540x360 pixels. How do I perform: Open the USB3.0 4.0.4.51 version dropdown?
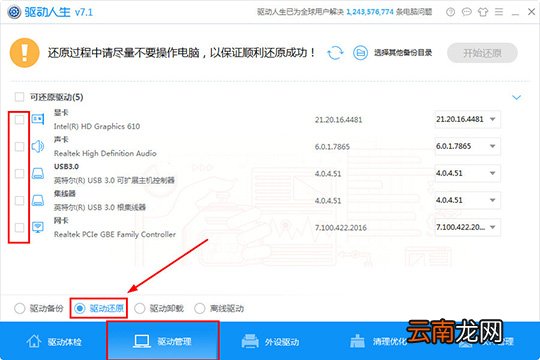click(467, 173)
